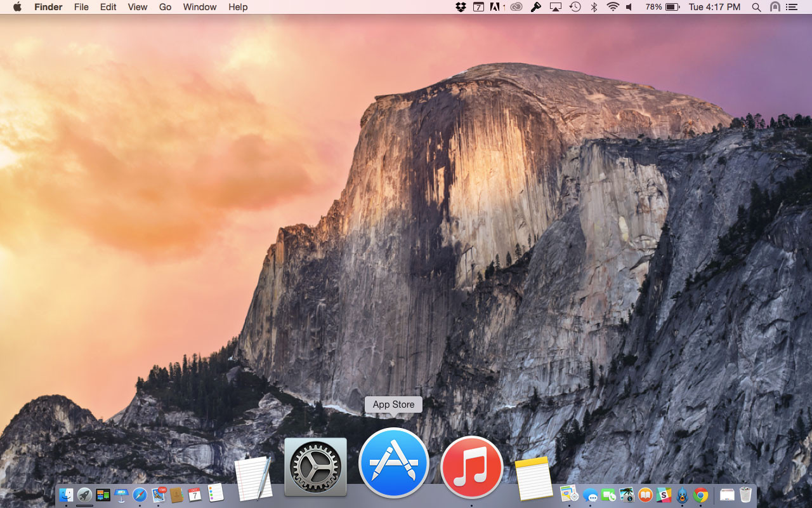Launch Keynote from the Dock

[x=121, y=495]
